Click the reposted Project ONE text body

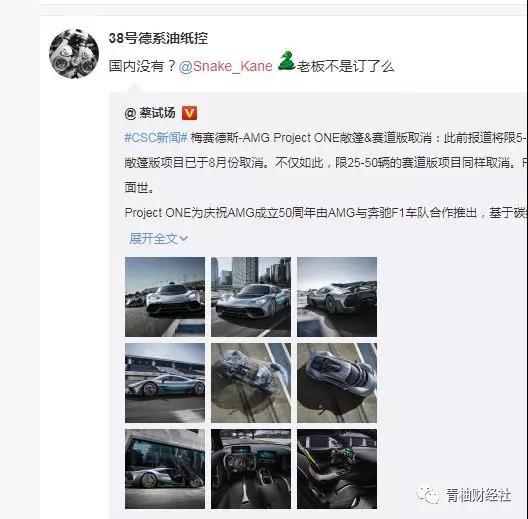click(x=326, y=175)
